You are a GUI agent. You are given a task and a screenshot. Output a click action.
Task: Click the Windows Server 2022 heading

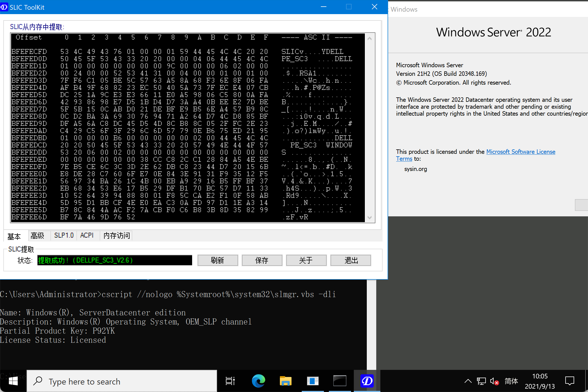point(494,32)
